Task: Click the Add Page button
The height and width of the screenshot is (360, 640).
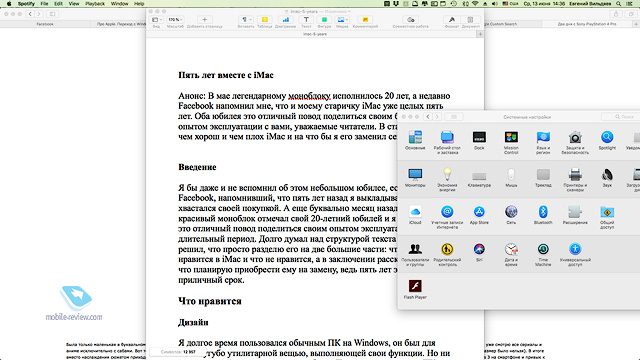Action: pos(204,20)
